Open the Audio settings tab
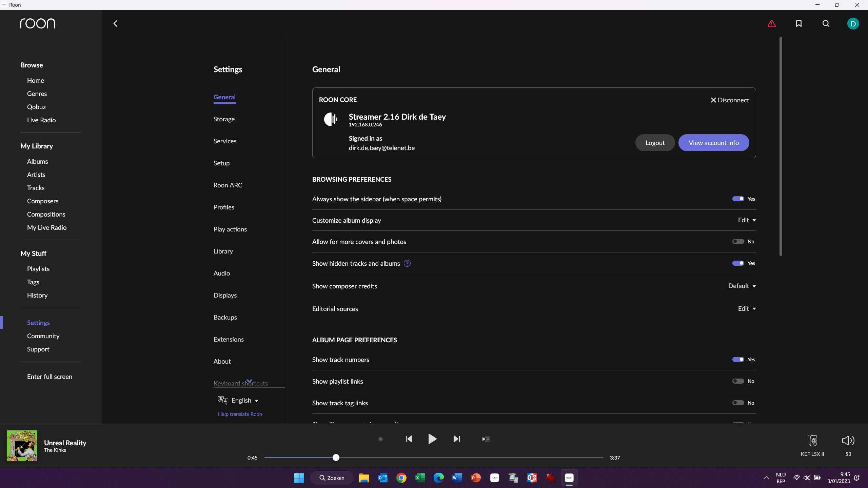This screenshot has height=488, width=868. tap(222, 273)
